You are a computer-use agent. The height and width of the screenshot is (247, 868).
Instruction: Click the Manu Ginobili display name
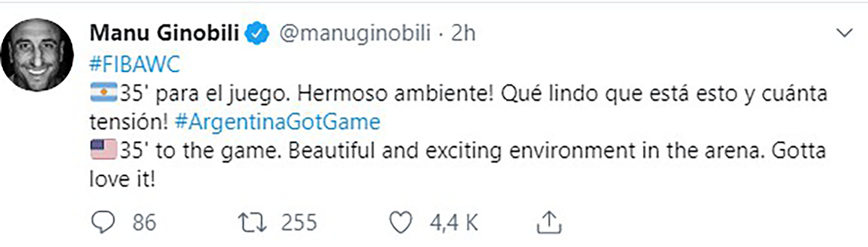pyautogui.click(x=164, y=33)
